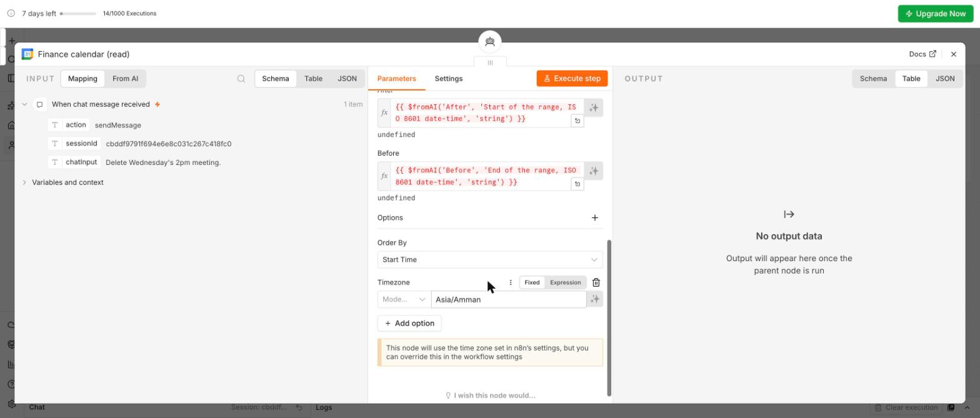Switch input to From AI mode

pos(125,79)
